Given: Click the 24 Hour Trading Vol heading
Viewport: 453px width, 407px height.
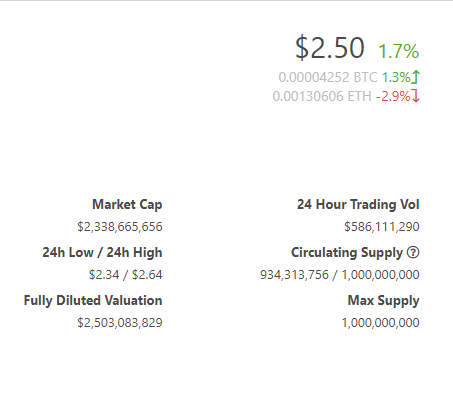Looking at the screenshot, I should (358, 204).
